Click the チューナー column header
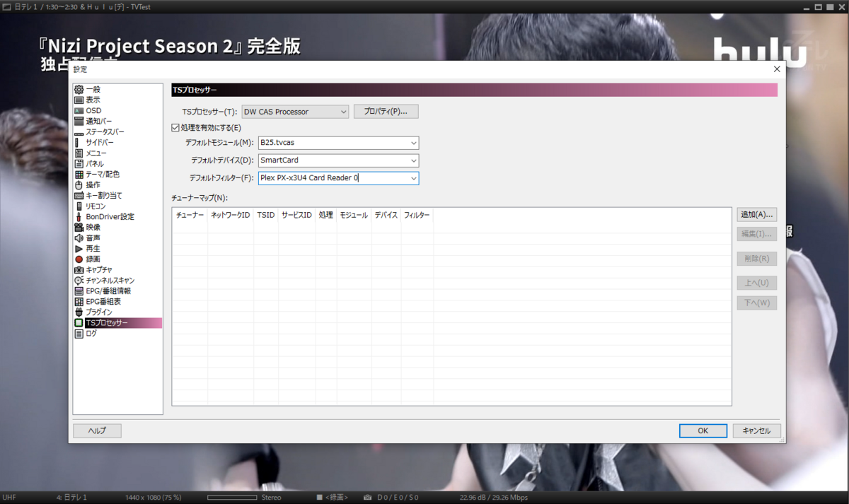Screen dimensions: 849x504 coord(190,215)
